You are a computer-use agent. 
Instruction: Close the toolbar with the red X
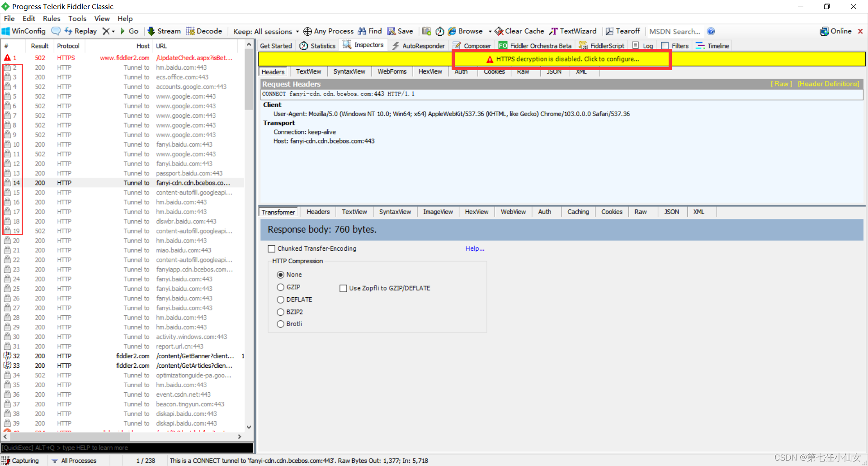coord(860,31)
